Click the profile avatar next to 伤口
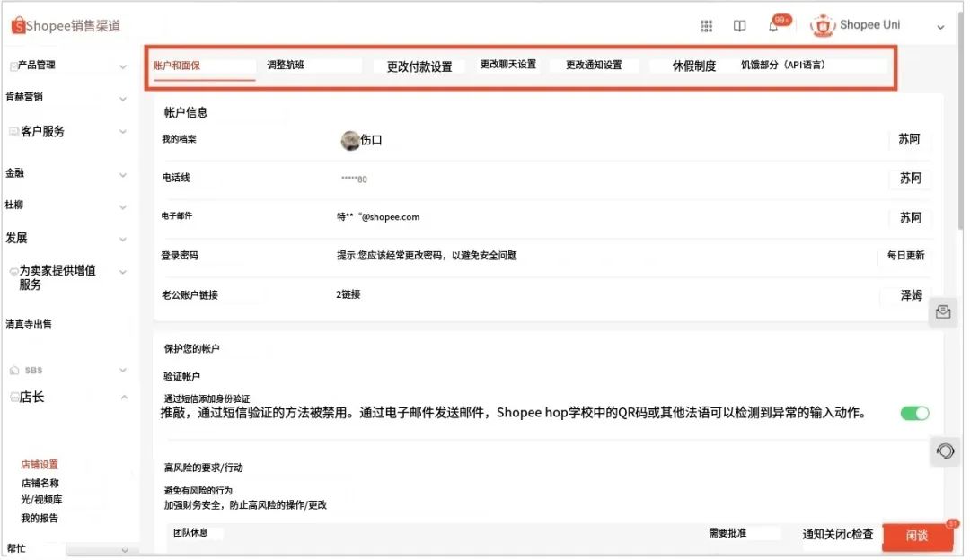 pyautogui.click(x=350, y=140)
